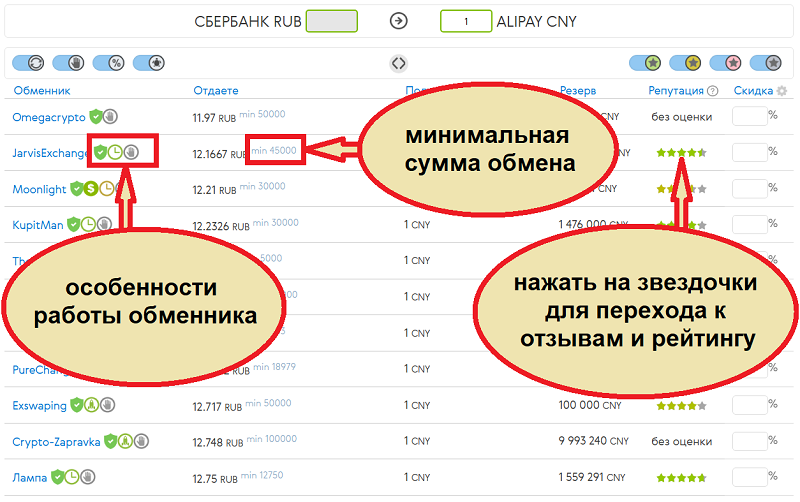This screenshot has height=502, width=800.
Task: Open the Лампа exchanger link
Action: point(30,478)
